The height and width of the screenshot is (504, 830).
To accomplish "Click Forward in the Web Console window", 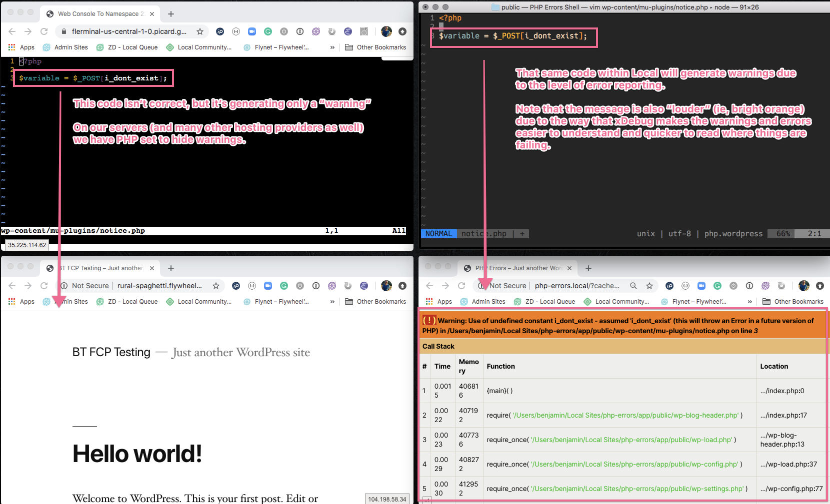I will point(28,31).
